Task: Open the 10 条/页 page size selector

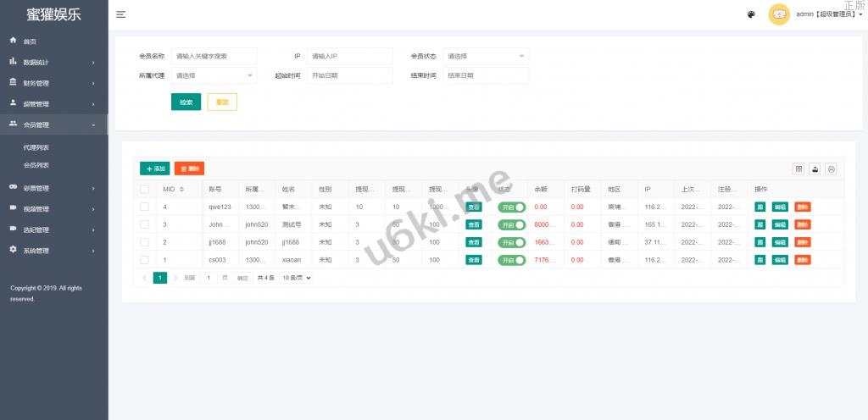Action: [297, 278]
